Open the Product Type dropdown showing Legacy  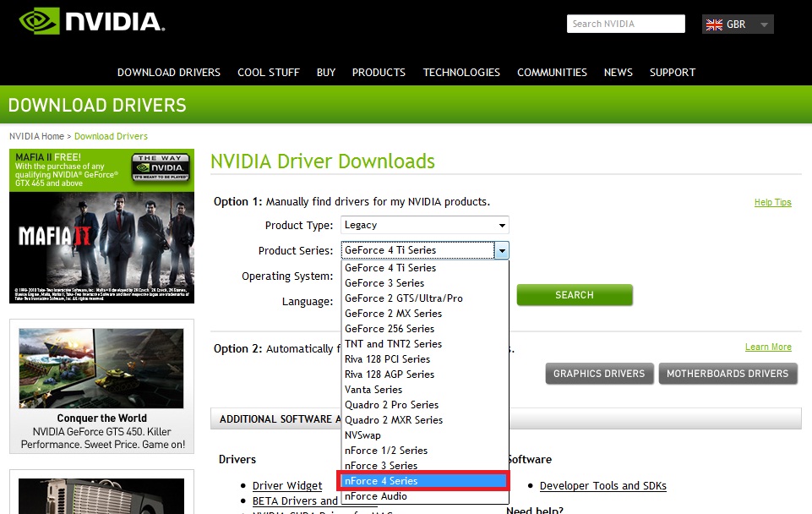425,225
